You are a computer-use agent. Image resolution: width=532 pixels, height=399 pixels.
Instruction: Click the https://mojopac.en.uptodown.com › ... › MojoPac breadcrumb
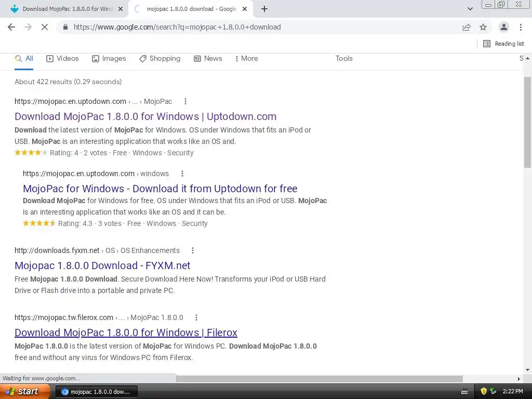[94, 101]
